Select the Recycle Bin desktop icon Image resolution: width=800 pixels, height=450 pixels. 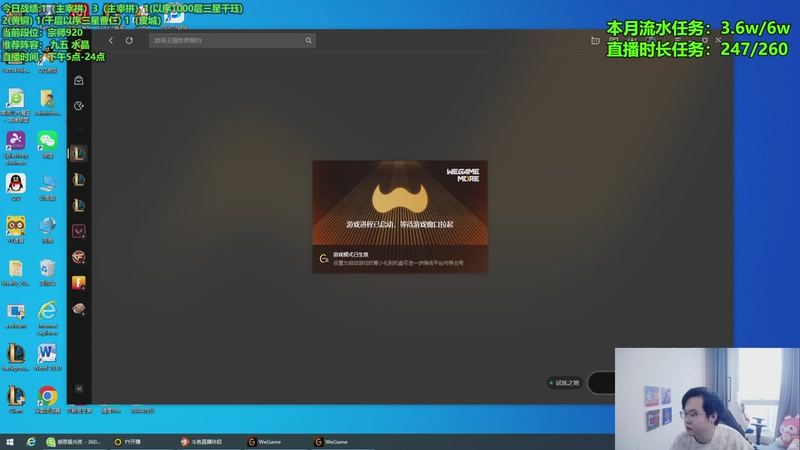point(47,272)
